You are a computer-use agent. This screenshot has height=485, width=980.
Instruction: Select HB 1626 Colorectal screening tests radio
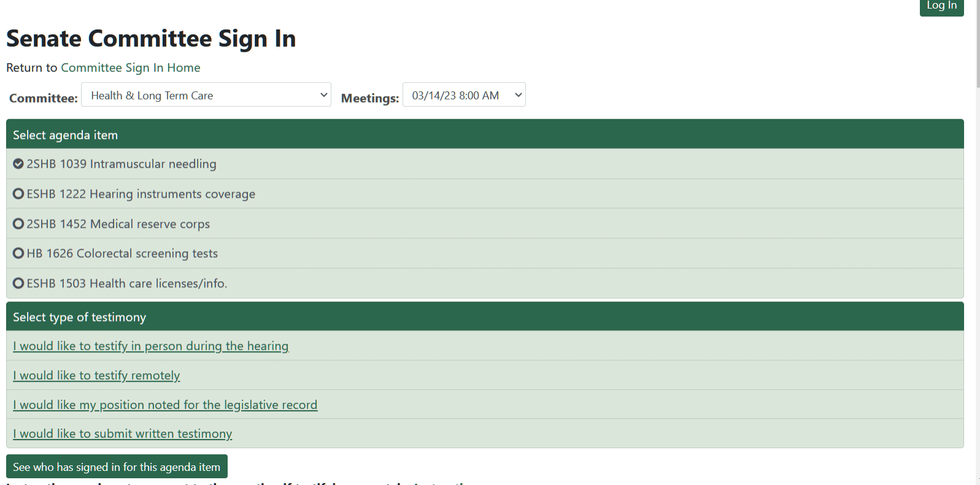18,254
